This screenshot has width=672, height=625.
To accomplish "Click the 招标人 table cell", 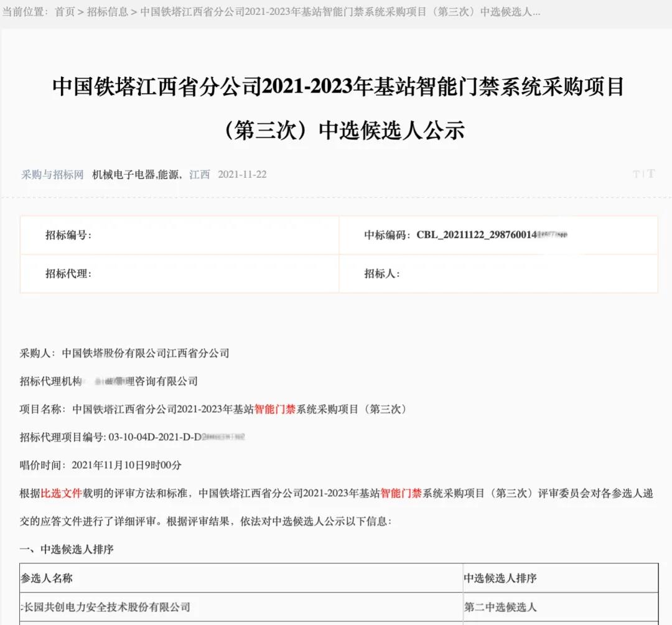I will 382,274.
